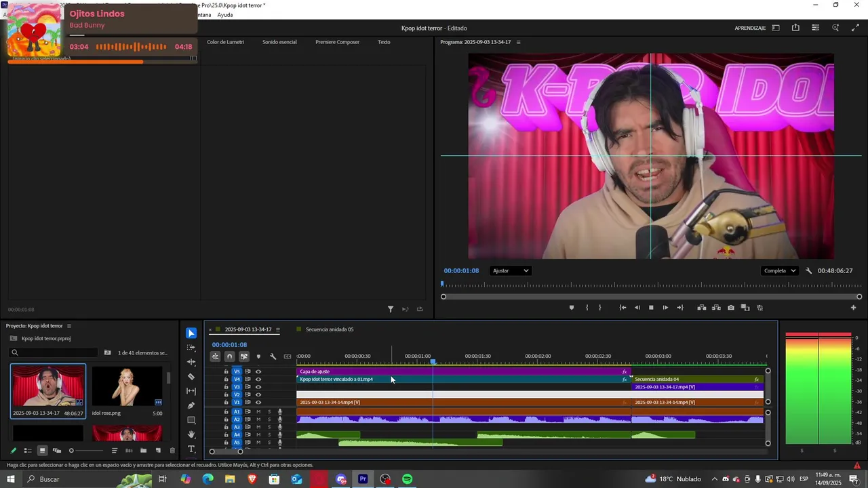This screenshot has width=868, height=488.
Task: Click the New Item icon in Project panel
Action: coord(158,451)
